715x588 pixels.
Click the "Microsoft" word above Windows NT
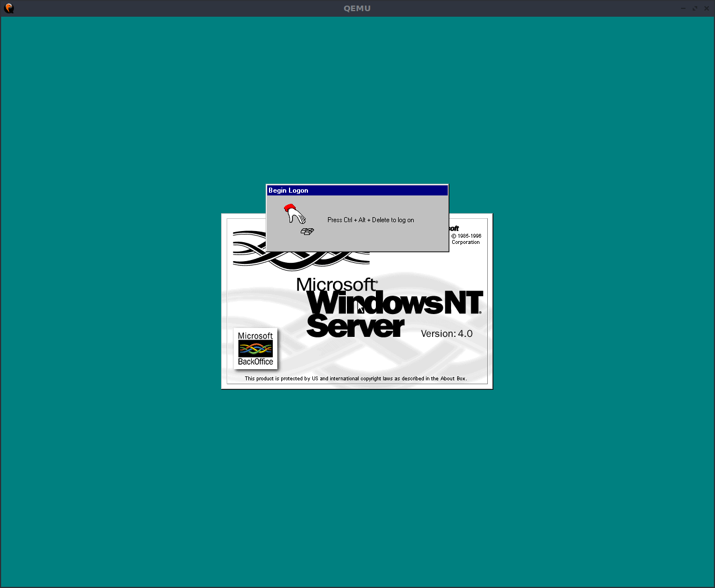[336, 285]
